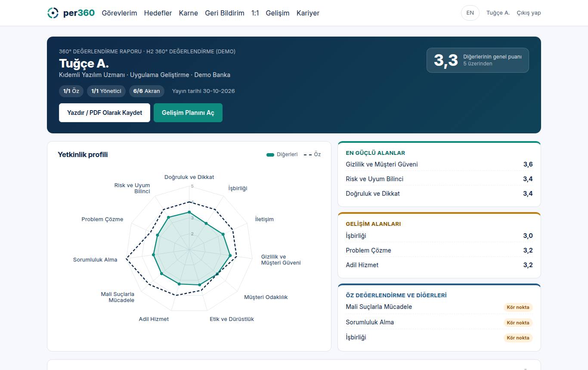Click the 3,3 overall score box

(x=478, y=60)
